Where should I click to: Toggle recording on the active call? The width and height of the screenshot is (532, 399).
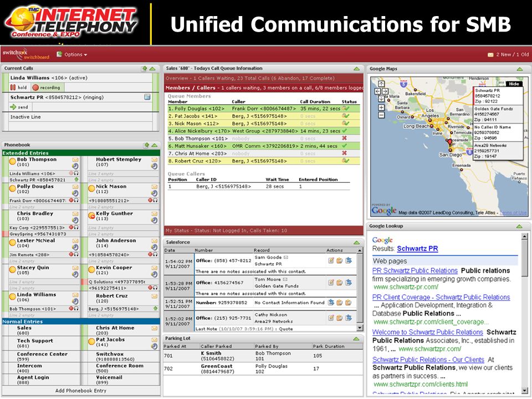click(x=47, y=87)
